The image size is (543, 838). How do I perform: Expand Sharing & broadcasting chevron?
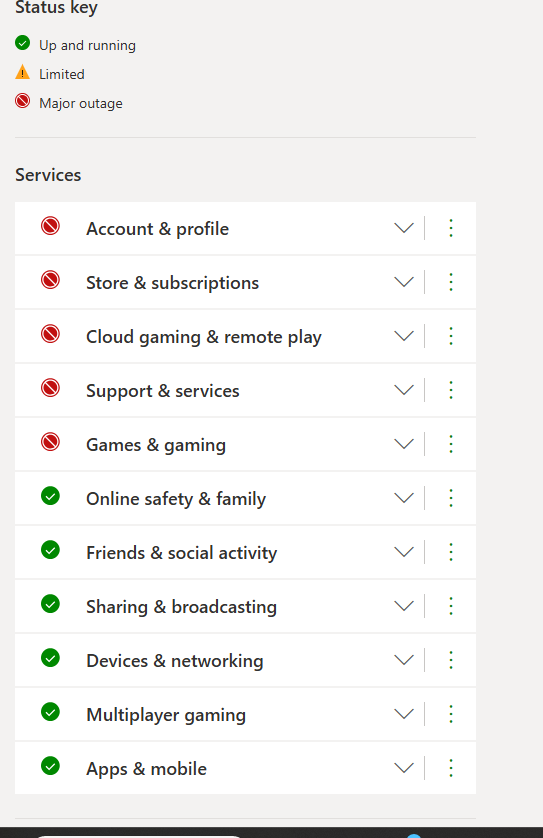[x=404, y=606]
